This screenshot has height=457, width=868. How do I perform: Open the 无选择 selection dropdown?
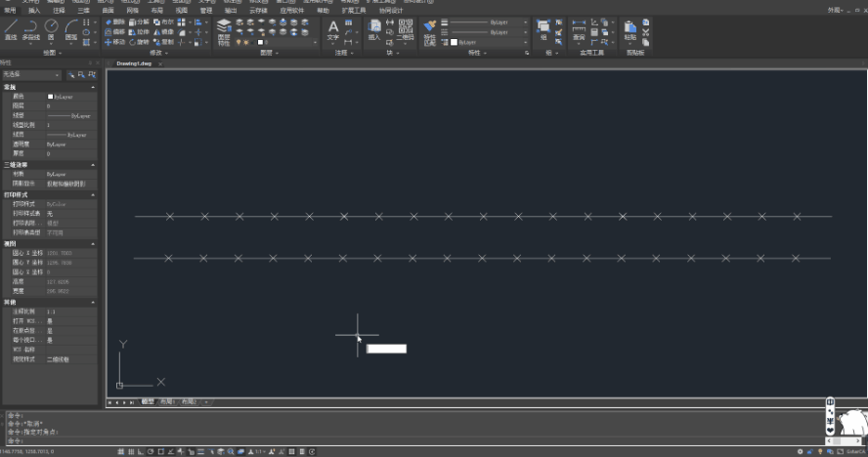click(31, 74)
